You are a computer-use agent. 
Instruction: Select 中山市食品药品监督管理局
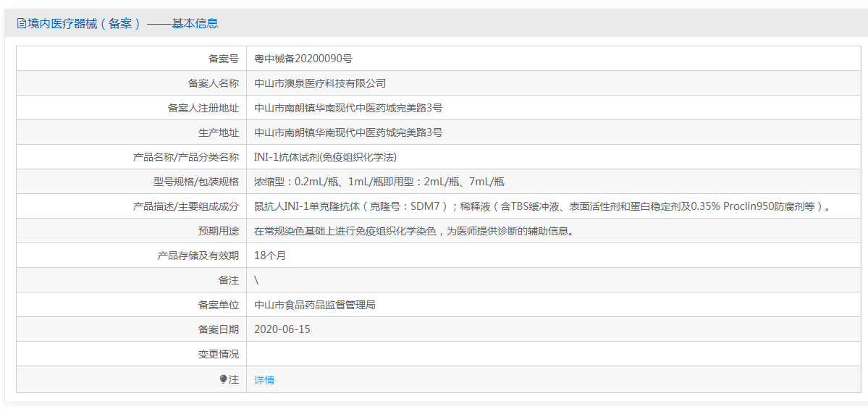coord(315,305)
